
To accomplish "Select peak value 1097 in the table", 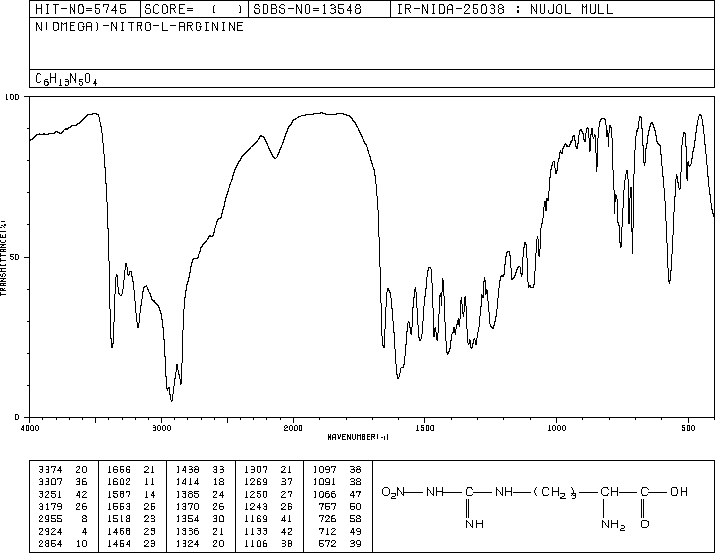I will pyautogui.click(x=325, y=469).
